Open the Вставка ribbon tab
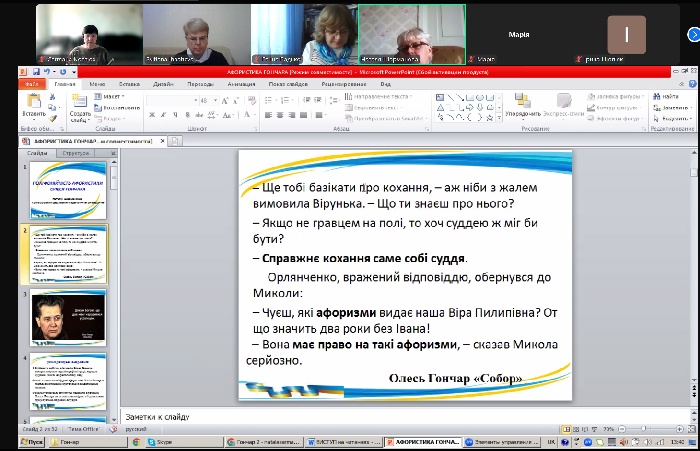The height and width of the screenshot is (451, 700). [129, 84]
